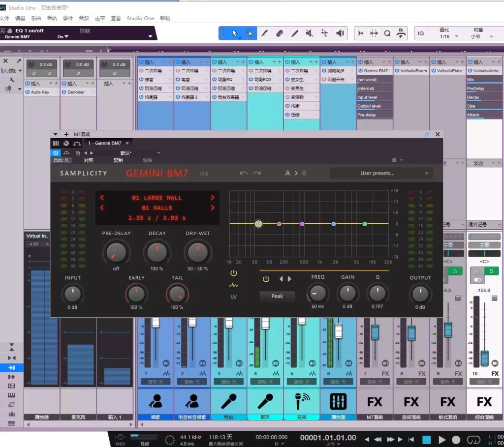Select the range selection tool
Screen dimensions: 504x447
[250, 33]
